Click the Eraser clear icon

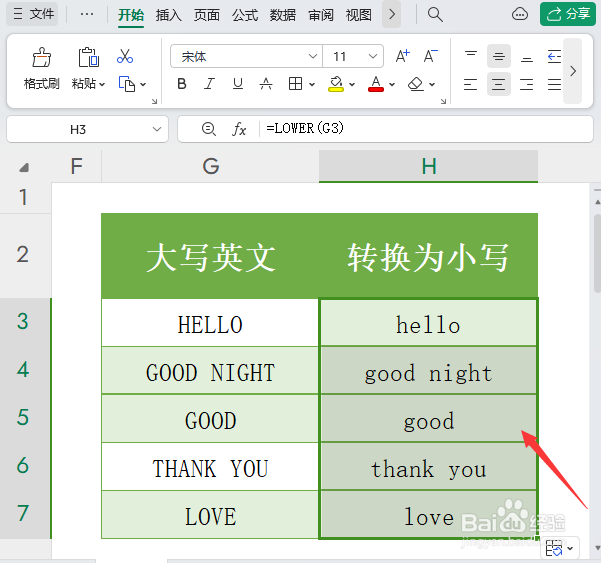pos(416,84)
